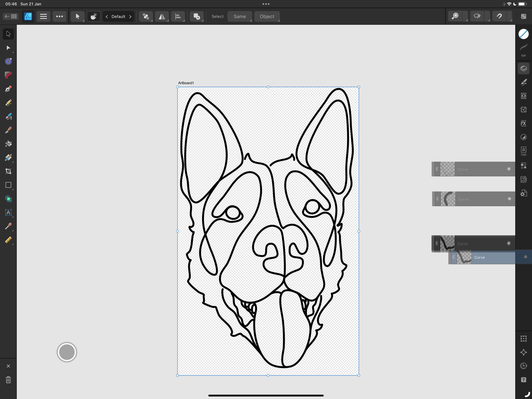This screenshot has width=532, height=399.
Task: Open the FX layer effects panel
Action: [524, 124]
